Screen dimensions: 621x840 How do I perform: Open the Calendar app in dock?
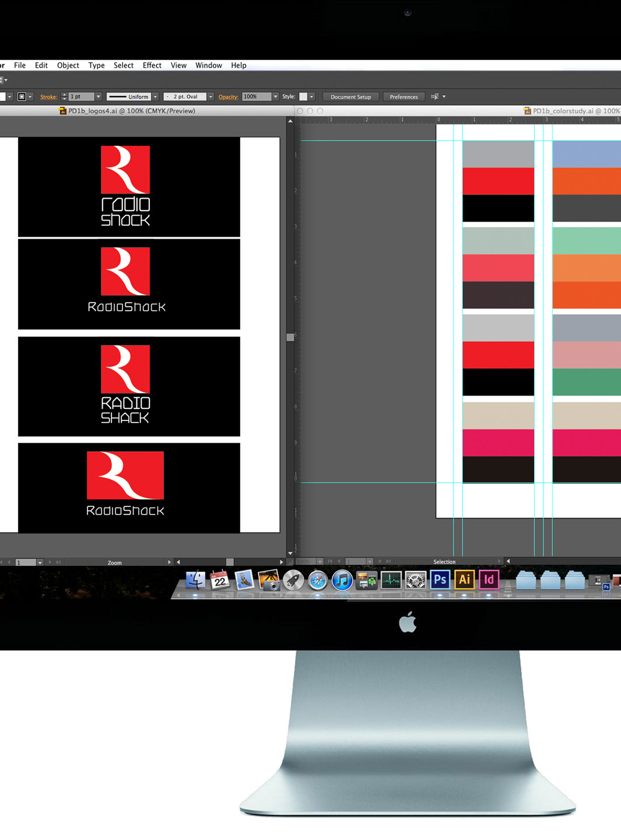pyautogui.click(x=220, y=580)
